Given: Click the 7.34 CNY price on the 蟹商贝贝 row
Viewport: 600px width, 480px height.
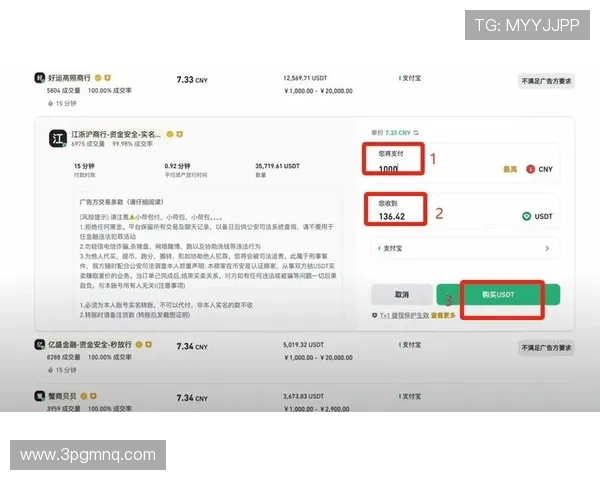Looking at the screenshot, I should coord(192,398).
